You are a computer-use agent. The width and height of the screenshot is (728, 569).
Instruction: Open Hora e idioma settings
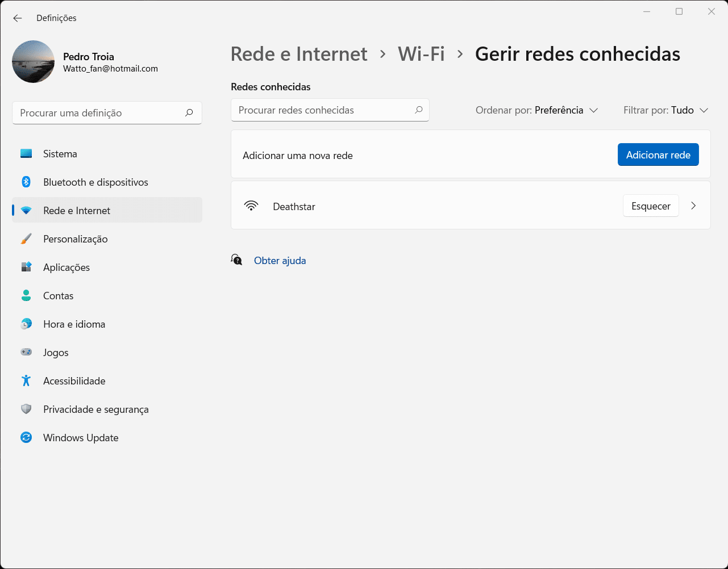[x=74, y=324]
